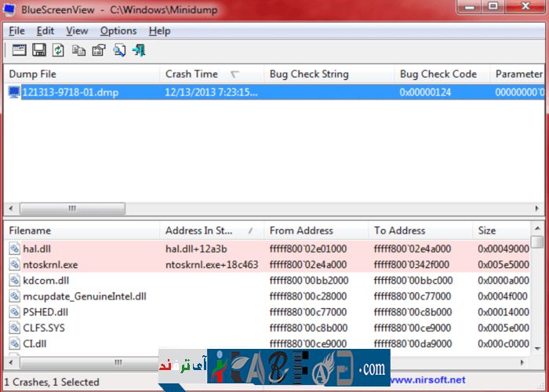
Task: Click the Properties toolbar icon
Action: pos(98,50)
